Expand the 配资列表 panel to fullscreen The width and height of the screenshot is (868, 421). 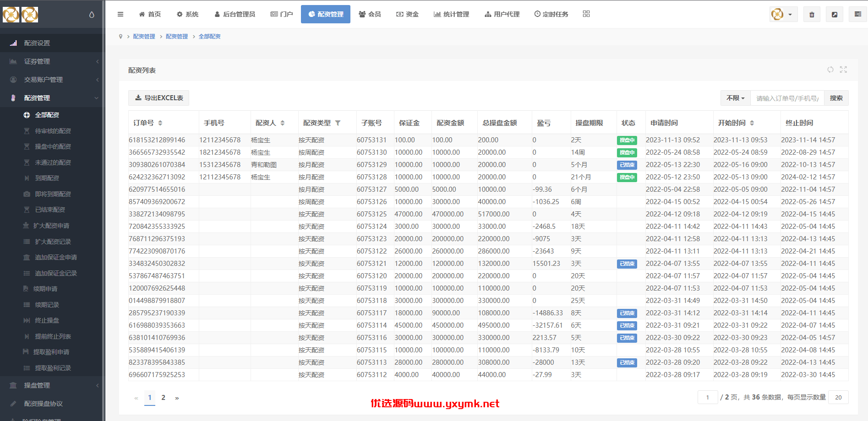click(x=843, y=70)
